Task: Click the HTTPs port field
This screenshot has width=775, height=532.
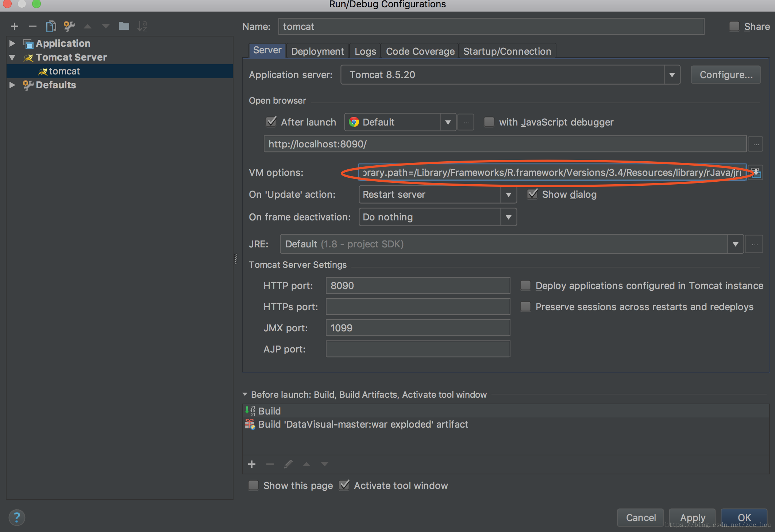Action: [x=418, y=307]
